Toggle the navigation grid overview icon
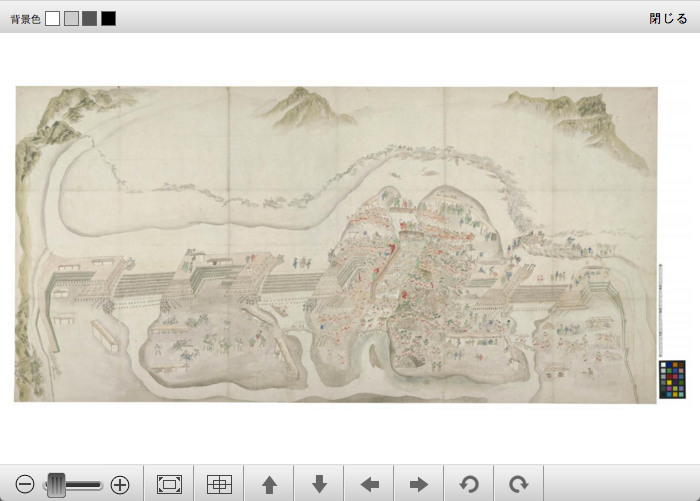Image resolution: width=700 pixels, height=501 pixels. [219, 484]
